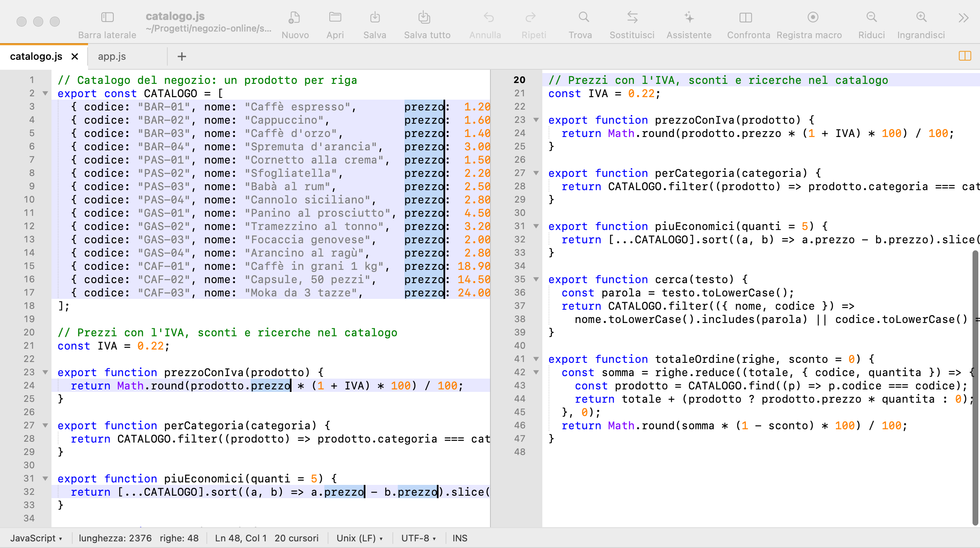Click line number 48 in right gutter
This screenshot has width=980, height=548.
point(520,452)
